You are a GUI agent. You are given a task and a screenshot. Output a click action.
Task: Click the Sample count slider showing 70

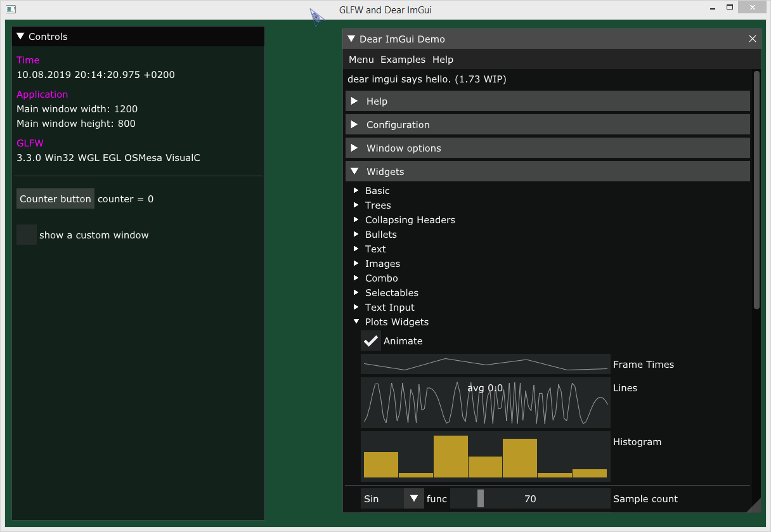tap(530, 498)
